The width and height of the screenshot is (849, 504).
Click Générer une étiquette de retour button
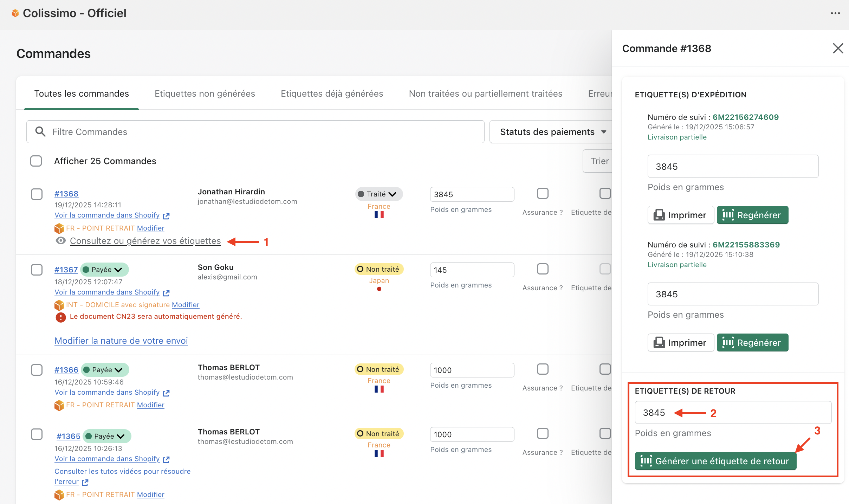coord(715,461)
